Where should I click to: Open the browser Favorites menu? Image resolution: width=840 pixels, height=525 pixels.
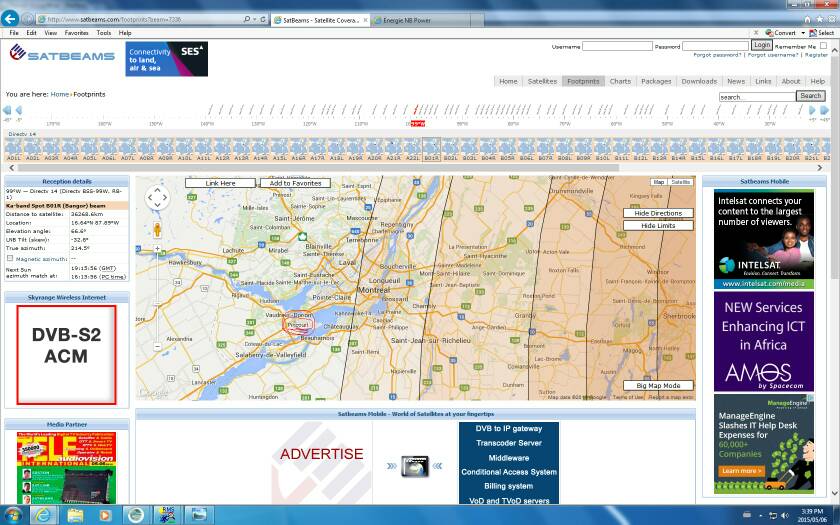[x=76, y=33]
